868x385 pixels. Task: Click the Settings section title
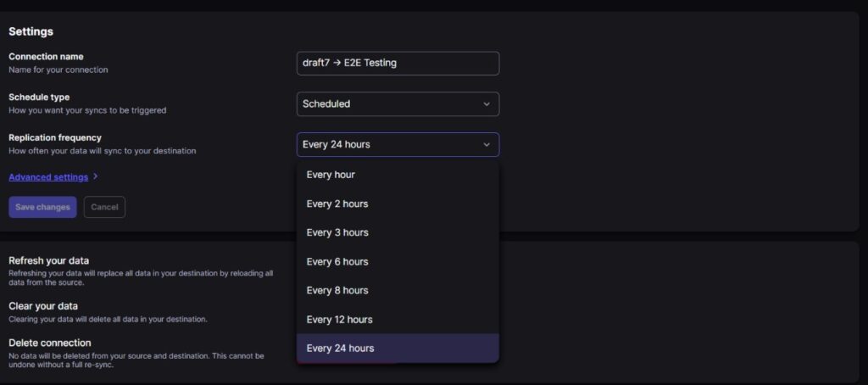31,31
